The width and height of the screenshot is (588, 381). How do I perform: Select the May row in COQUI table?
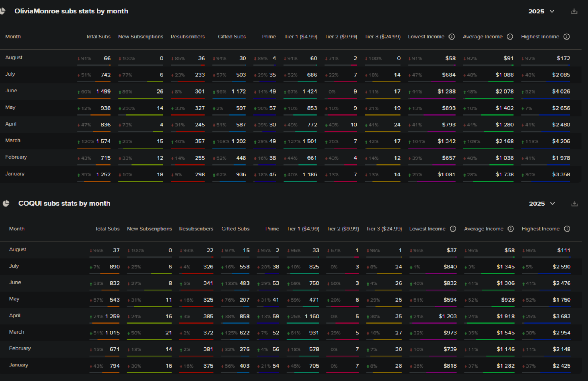point(291,300)
